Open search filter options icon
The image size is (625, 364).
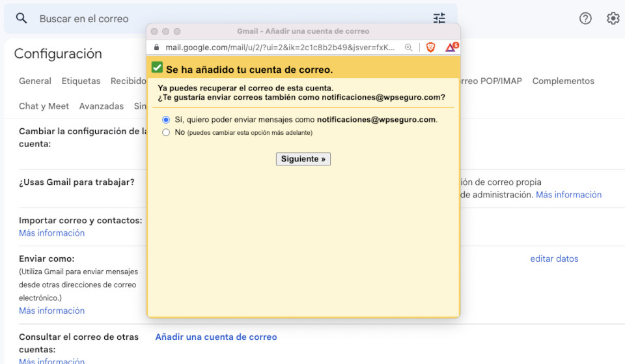(x=439, y=18)
